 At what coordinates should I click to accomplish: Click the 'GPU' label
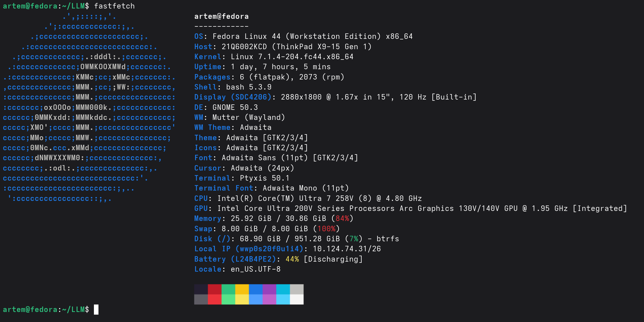(x=201, y=208)
